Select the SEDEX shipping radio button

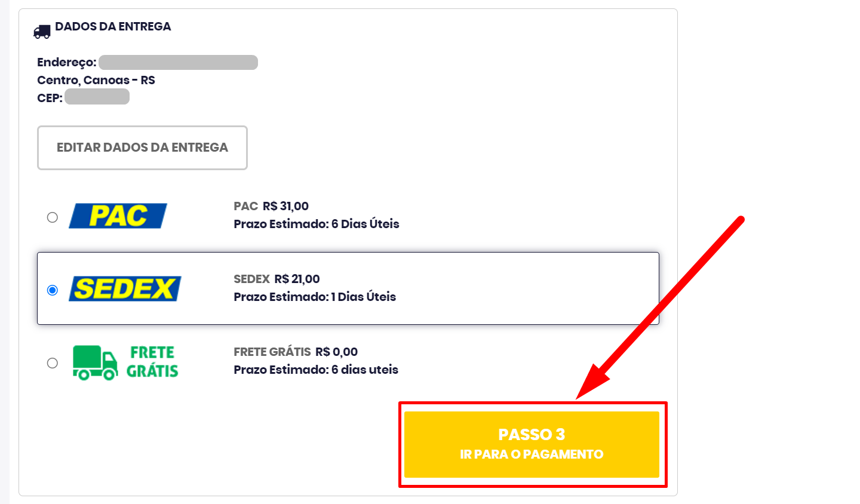click(x=53, y=290)
